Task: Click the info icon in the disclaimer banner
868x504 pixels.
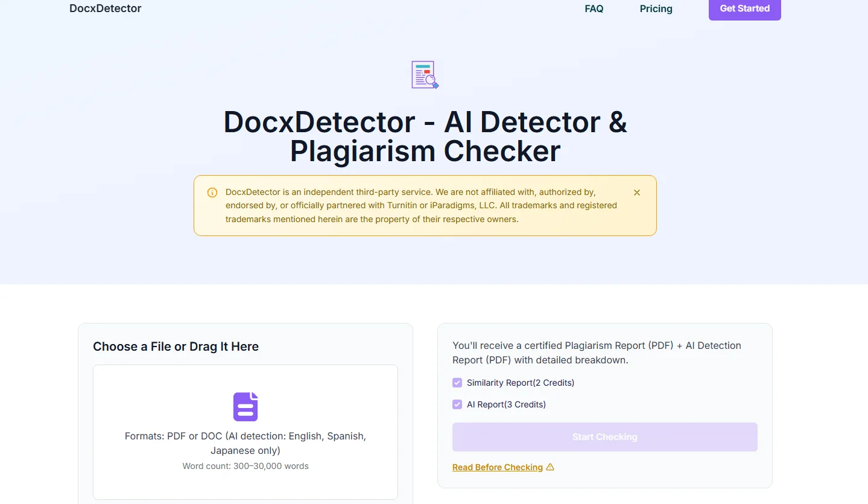Action: click(x=212, y=193)
